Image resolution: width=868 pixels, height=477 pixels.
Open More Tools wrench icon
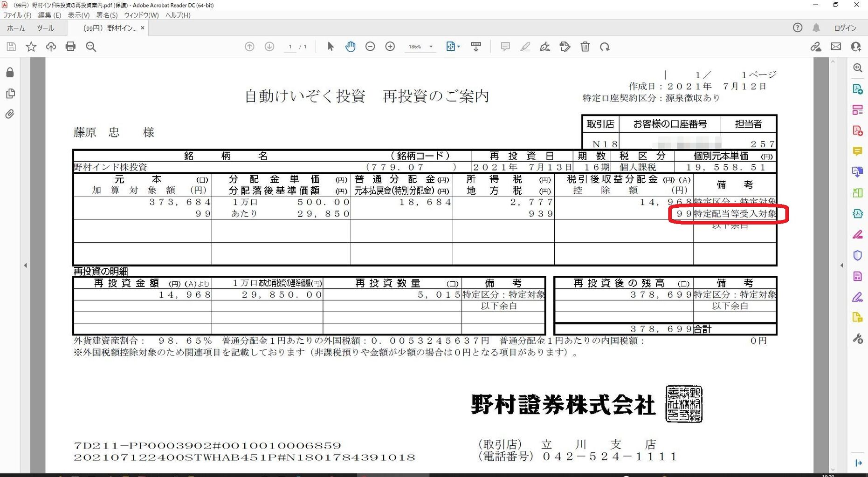(x=857, y=339)
